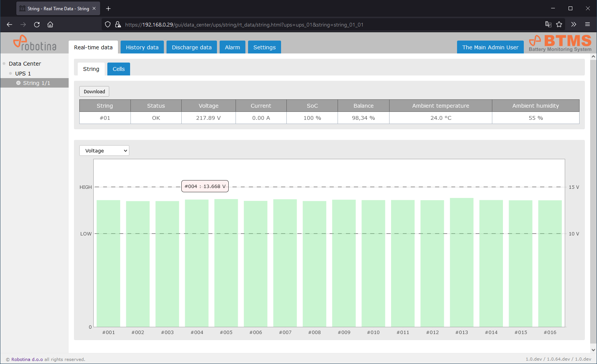Select String 1/1 in the sidebar
597x364 pixels.
tap(36, 83)
